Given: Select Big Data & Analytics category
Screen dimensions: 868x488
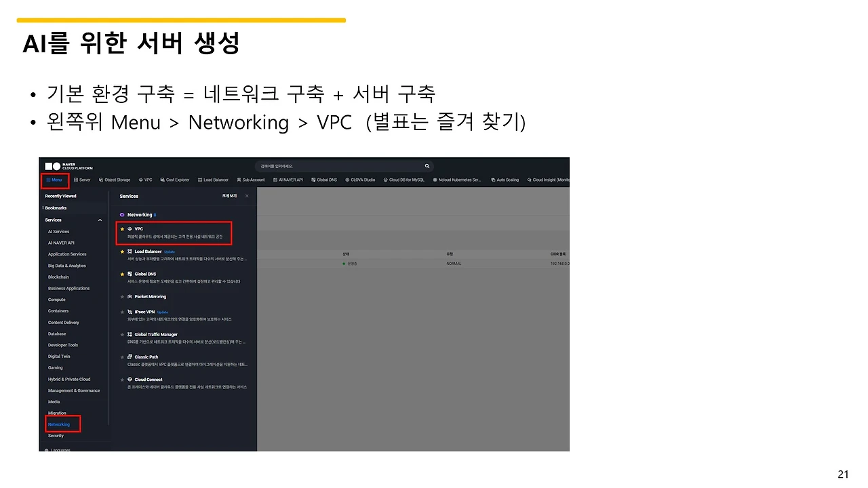Looking at the screenshot, I should coord(67,266).
